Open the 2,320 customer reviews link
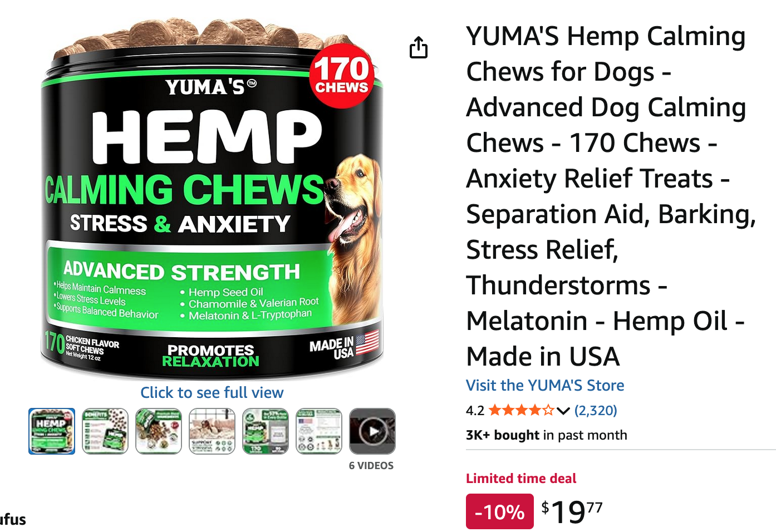 coord(596,411)
